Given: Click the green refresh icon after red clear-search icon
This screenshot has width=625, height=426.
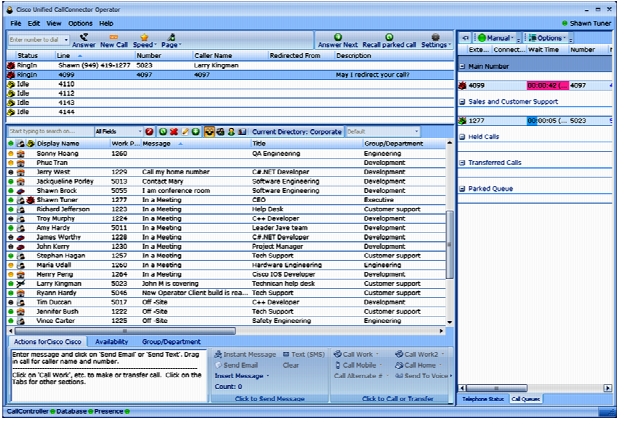Looking at the screenshot, I should coord(163,132).
